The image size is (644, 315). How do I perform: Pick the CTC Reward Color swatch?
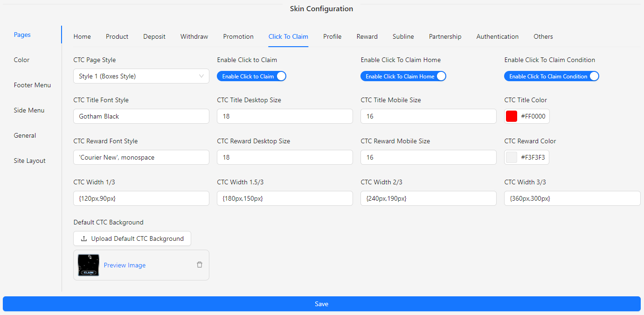point(512,157)
